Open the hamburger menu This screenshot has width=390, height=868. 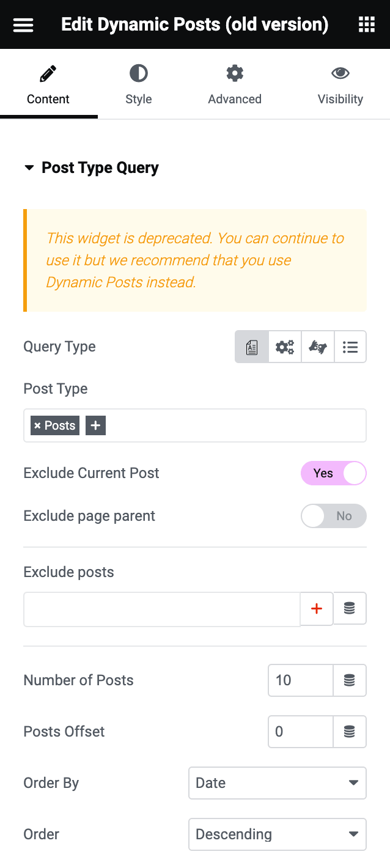[x=23, y=24]
